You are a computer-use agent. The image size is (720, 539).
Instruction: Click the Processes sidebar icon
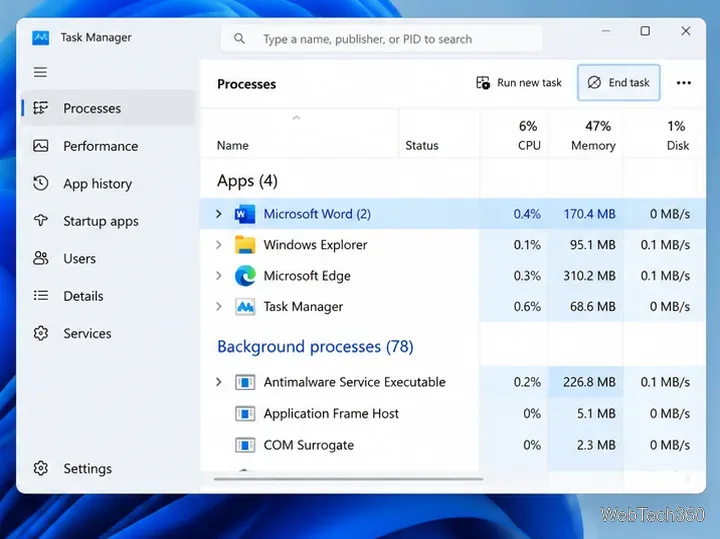click(40, 108)
